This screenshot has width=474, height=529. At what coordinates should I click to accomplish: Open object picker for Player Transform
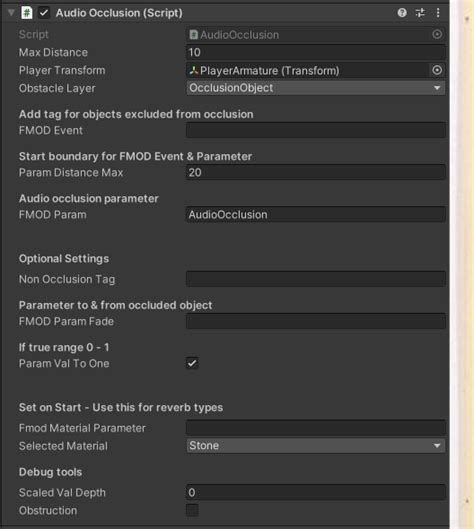coord(437,70)
